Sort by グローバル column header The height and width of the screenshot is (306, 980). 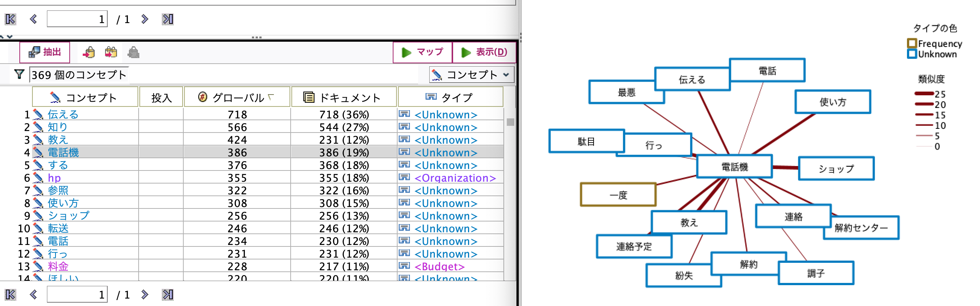tap(237, 97)
